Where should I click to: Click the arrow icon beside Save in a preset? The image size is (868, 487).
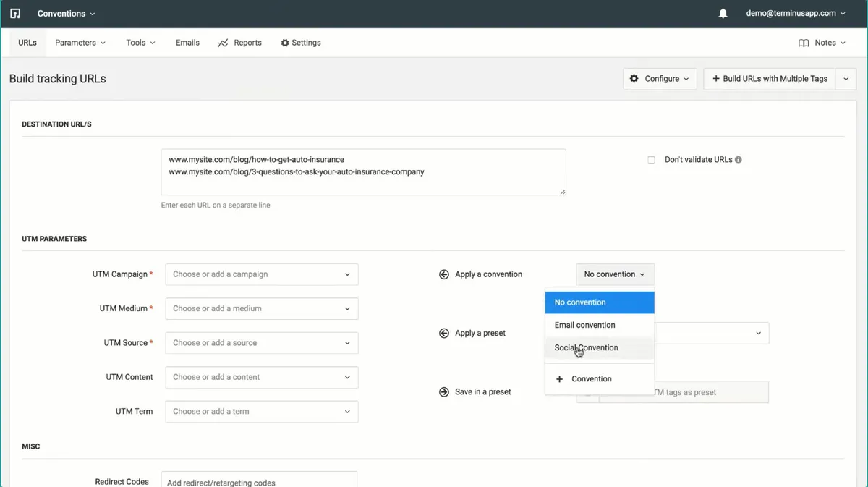(x=443, y=391)
